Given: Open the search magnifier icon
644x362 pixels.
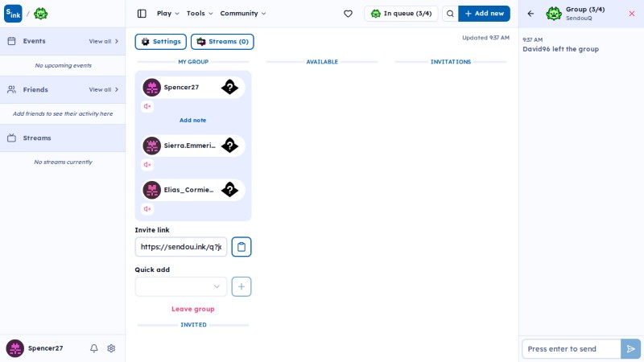Looking at the screenshot, I should (450, 14).
